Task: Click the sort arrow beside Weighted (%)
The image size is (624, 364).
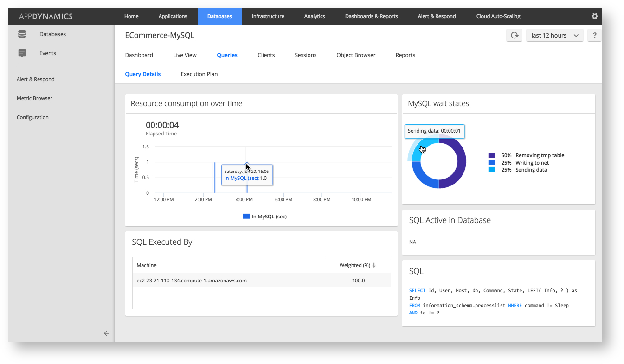Action: click(374, 265)
